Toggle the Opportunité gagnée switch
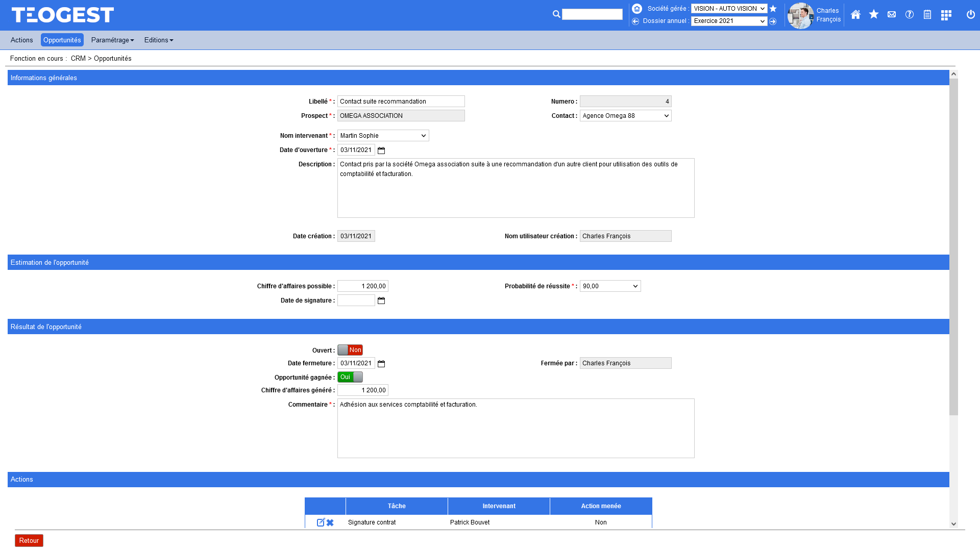The height and width of the screenshot is (551, 980). (x=350, y=377)
